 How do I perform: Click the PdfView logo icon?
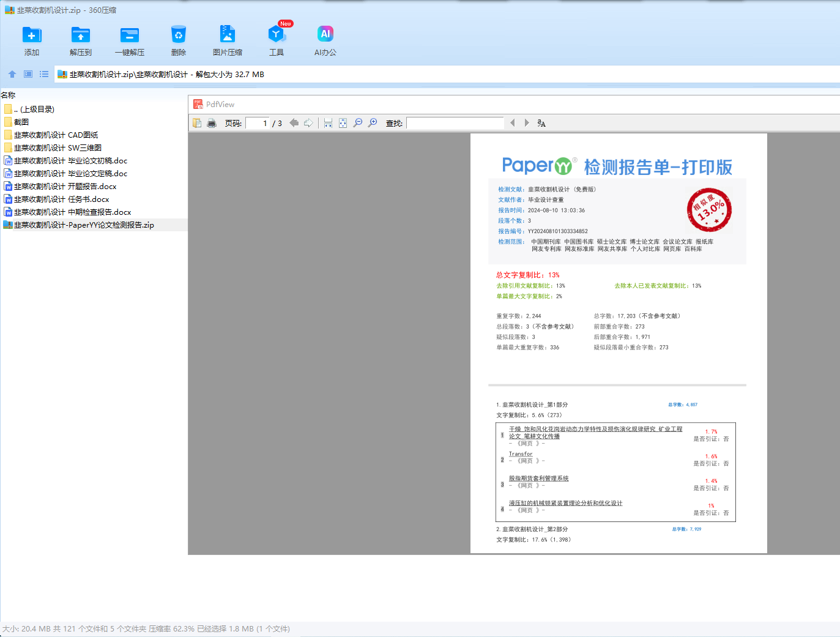(198, 104)
